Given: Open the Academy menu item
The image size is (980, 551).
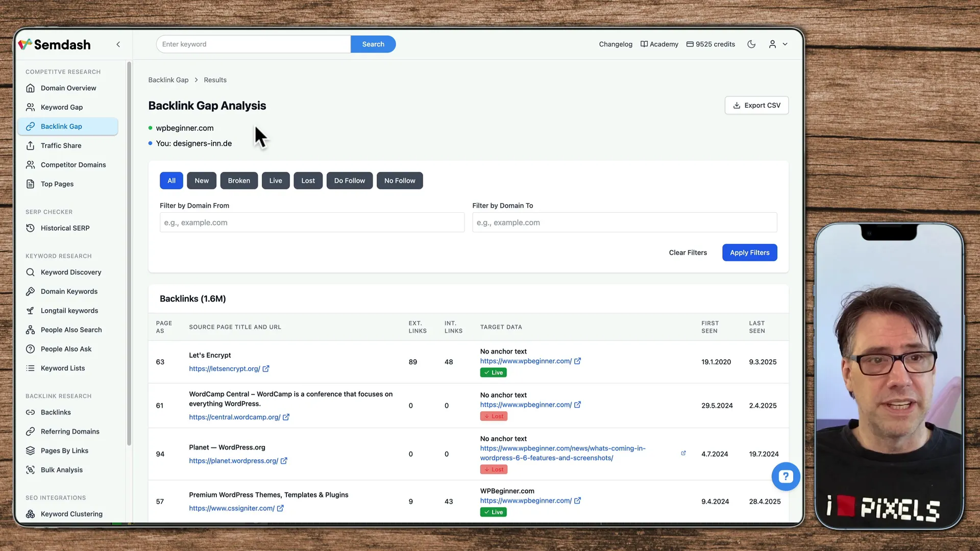Looking at the screenshot, I should point(659,44).
